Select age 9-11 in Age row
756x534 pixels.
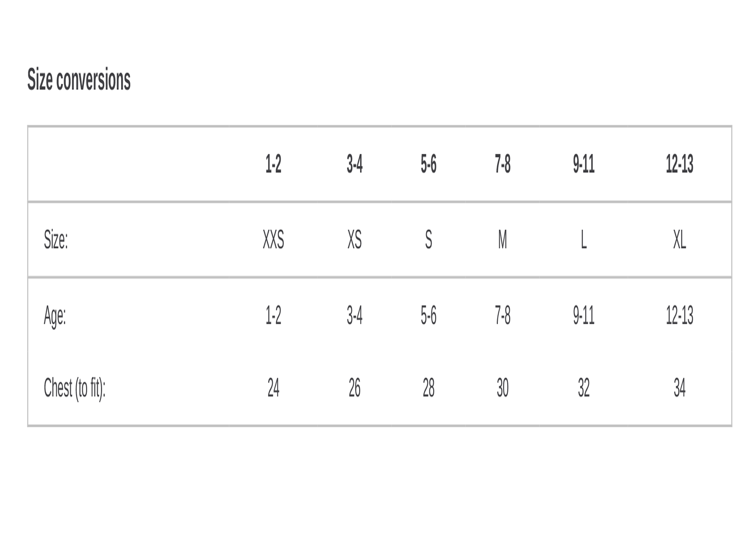point(584,315)
